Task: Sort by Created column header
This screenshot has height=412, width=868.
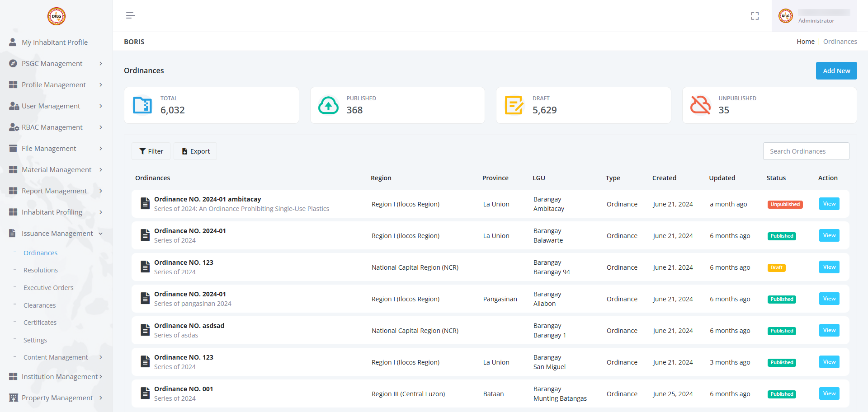Action: tap(664, 178)
